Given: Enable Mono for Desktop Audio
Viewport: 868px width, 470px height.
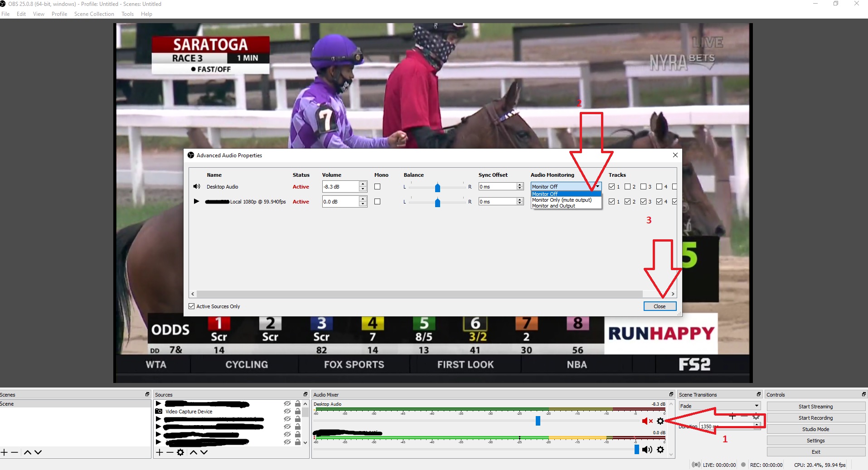Looking at the screenshot, I should click(377, 187).
